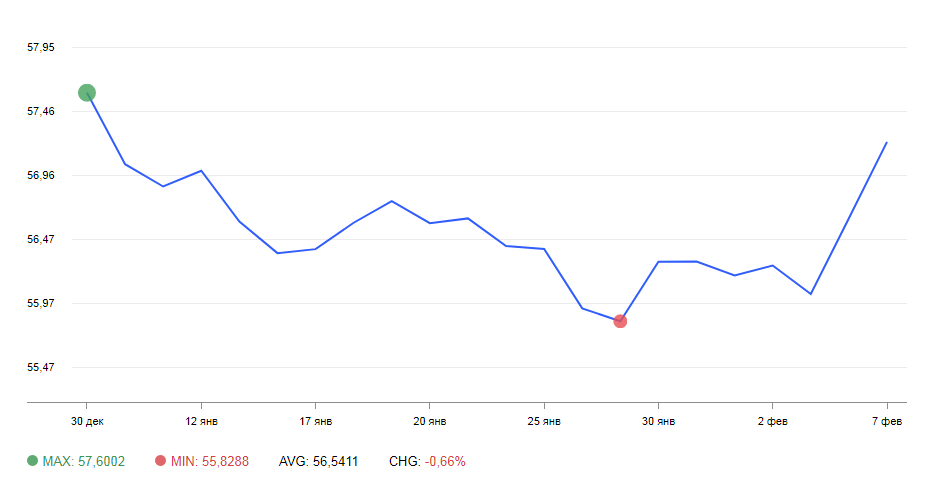Click the '30 дек' date label
Screen dimensions: 942x494
pyautogui.click(x=87, y=421)
